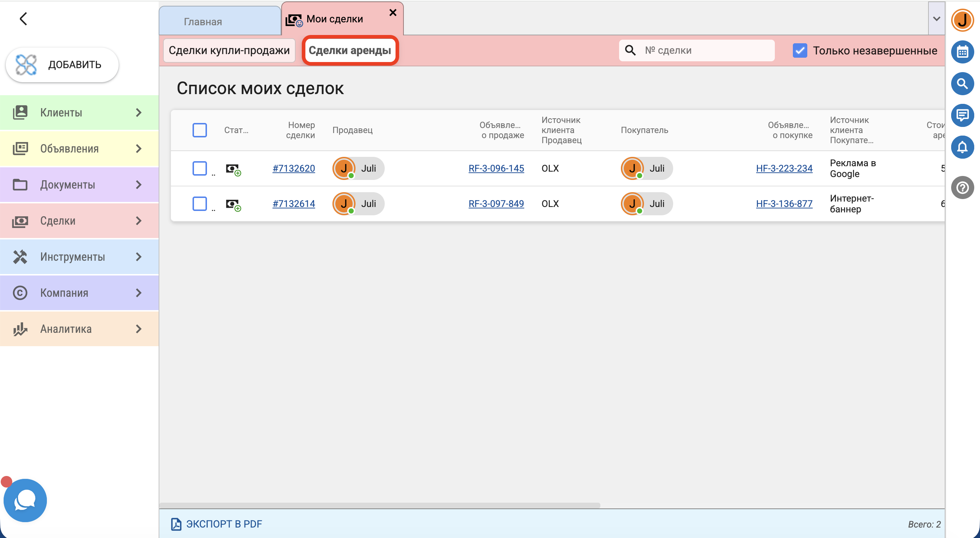The image size is (980, 538).
Task: Open the calendar icon in right sidebar
Action: [962, 52]
